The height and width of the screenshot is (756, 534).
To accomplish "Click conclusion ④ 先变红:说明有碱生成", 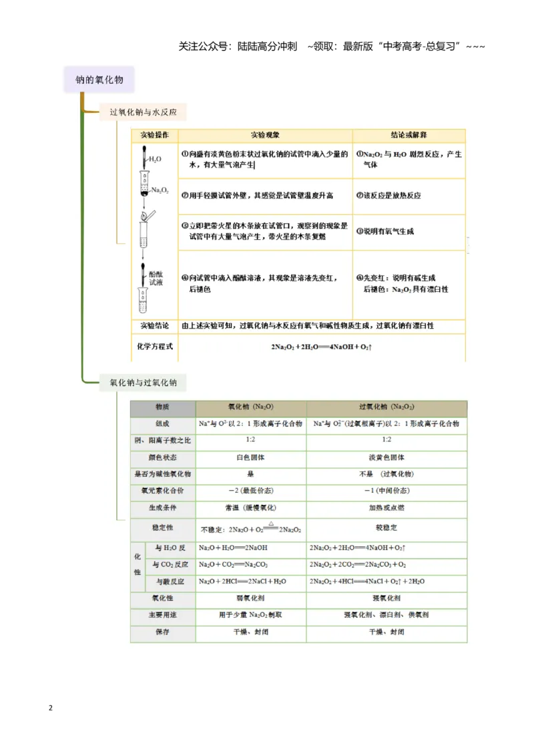I will [403, 283].
